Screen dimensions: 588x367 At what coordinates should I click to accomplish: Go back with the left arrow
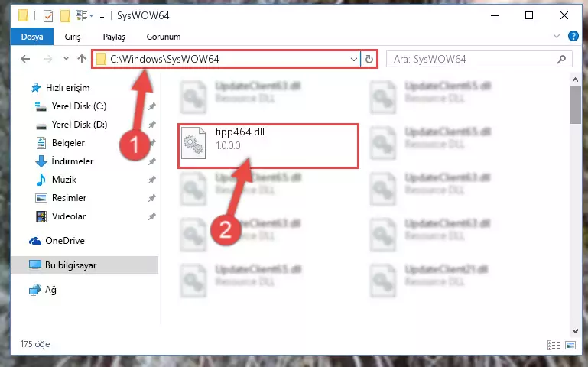coord(25,59)
